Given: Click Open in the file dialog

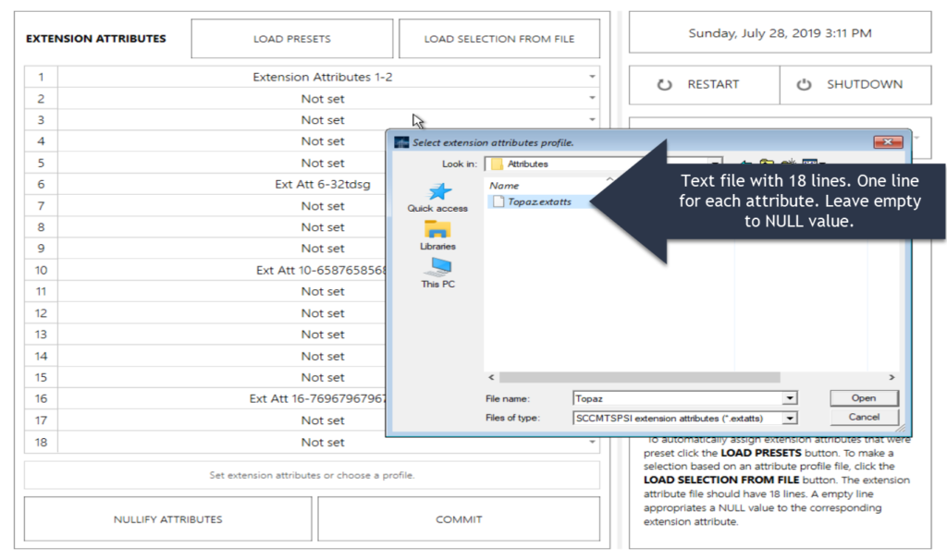Looking at the screenshot, I should point(863,398).
